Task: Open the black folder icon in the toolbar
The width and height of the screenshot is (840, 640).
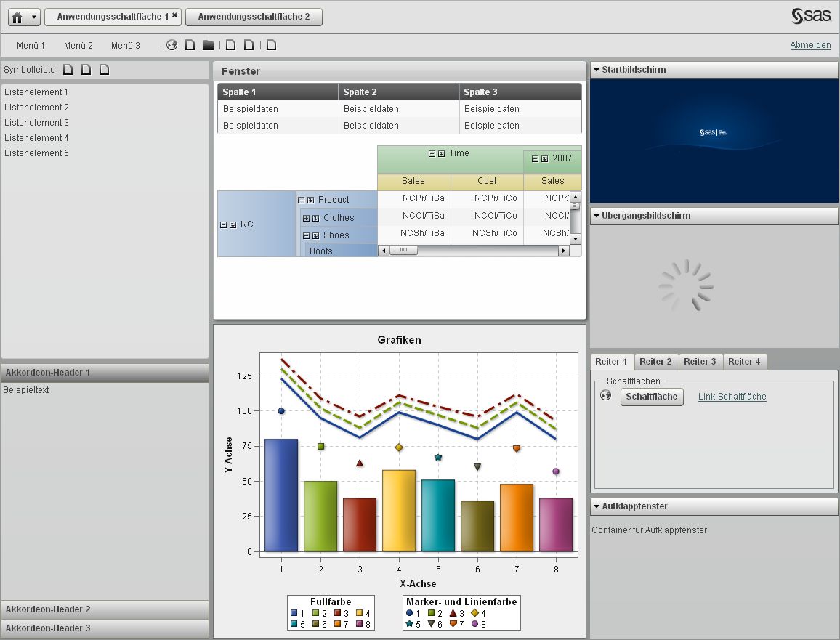Action: (x=209, y=45)
